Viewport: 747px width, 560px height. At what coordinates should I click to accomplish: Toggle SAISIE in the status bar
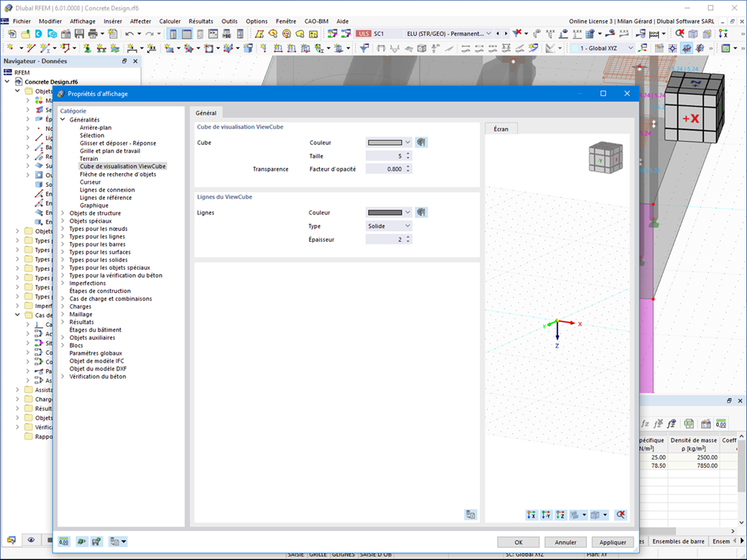pos(296,554)
